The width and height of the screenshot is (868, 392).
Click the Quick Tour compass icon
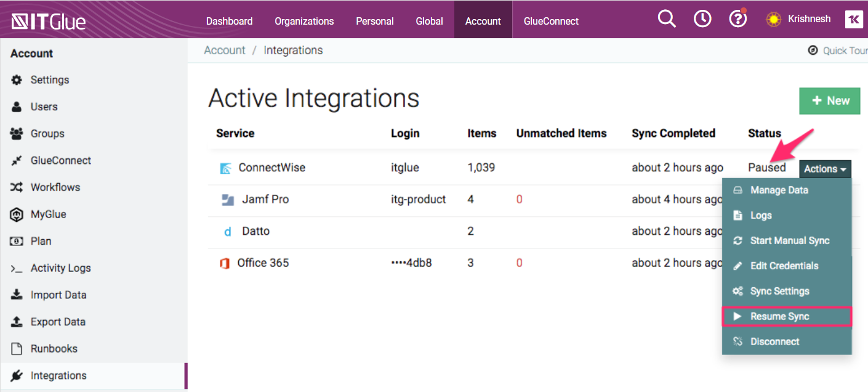pyautogui.click(x=813, y=51)
